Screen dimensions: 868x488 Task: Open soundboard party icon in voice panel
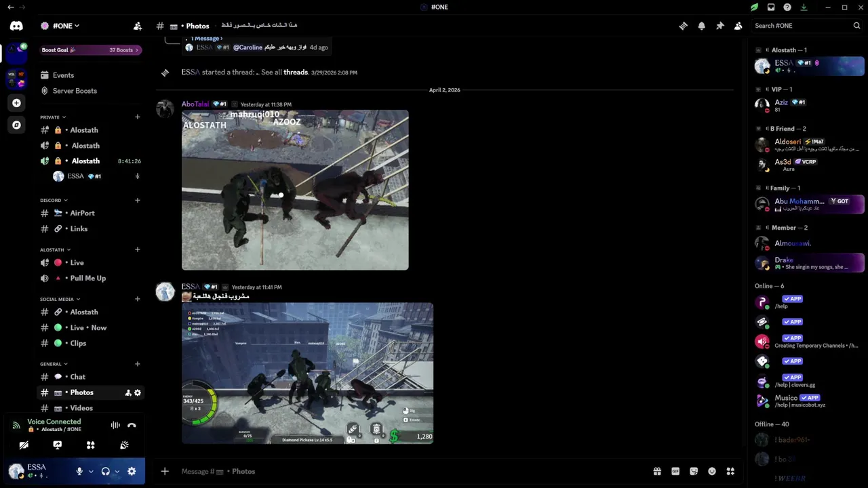pyautogui.click(x=124, y=445)
